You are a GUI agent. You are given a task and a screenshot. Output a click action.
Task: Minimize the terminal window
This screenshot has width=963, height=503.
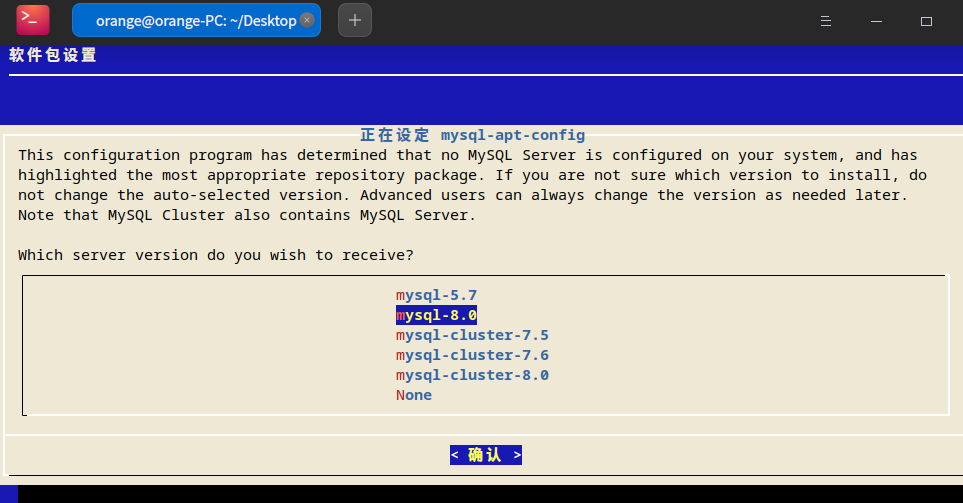pos(876,21)
